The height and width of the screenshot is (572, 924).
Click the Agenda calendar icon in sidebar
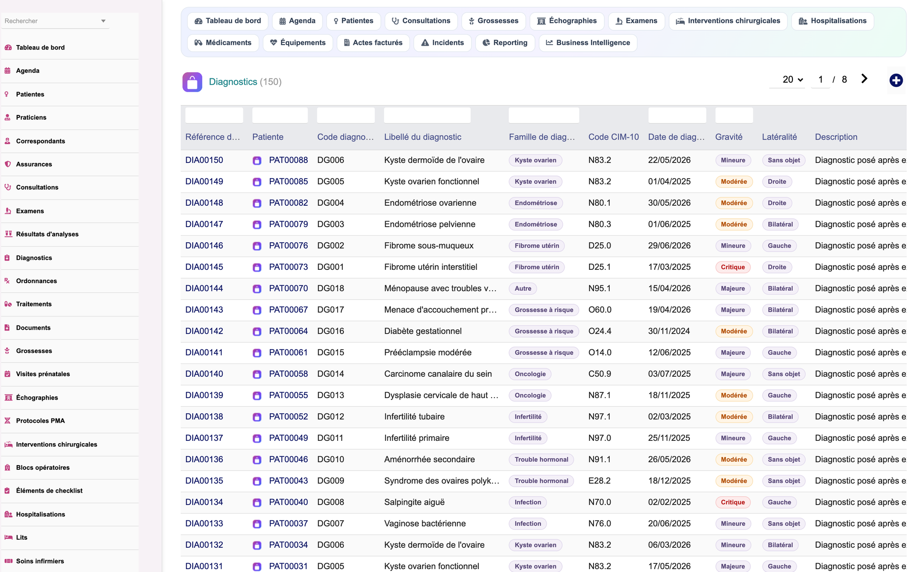pyautogui.click(x=8, y=71)
